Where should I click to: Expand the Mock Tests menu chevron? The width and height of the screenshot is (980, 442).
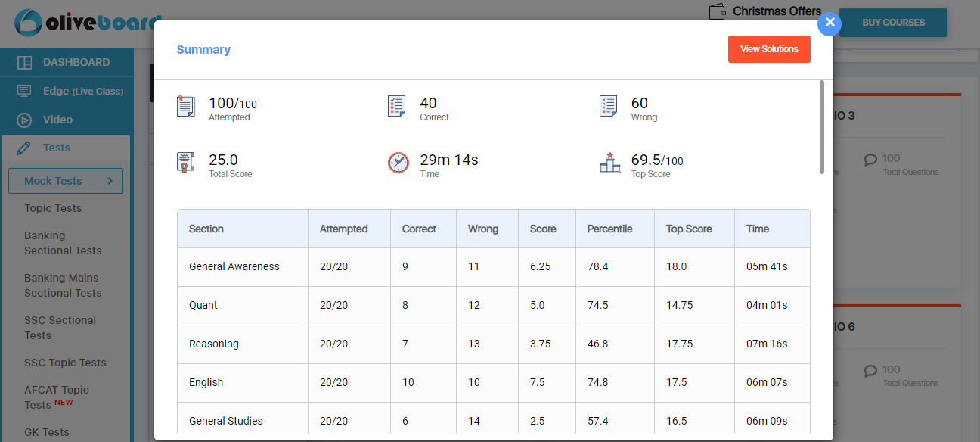(x=110, y=181)
